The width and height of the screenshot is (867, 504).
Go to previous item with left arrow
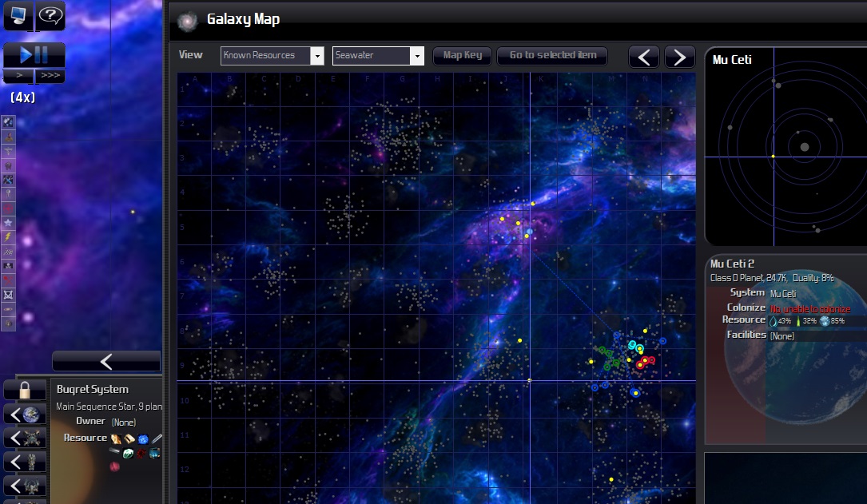click(643, 57)
